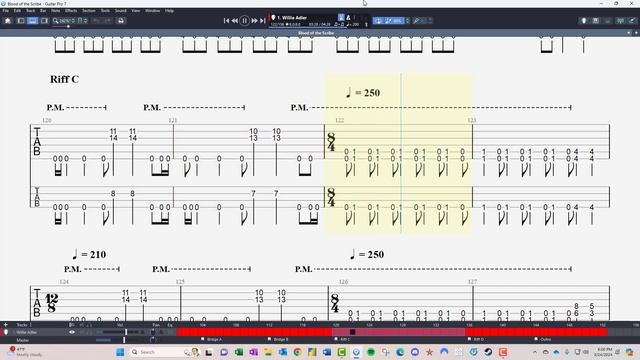Toggle the highlighted count-in icon in LCD
The width and height of the screenshot is (640, 360).
click(341, 18)
